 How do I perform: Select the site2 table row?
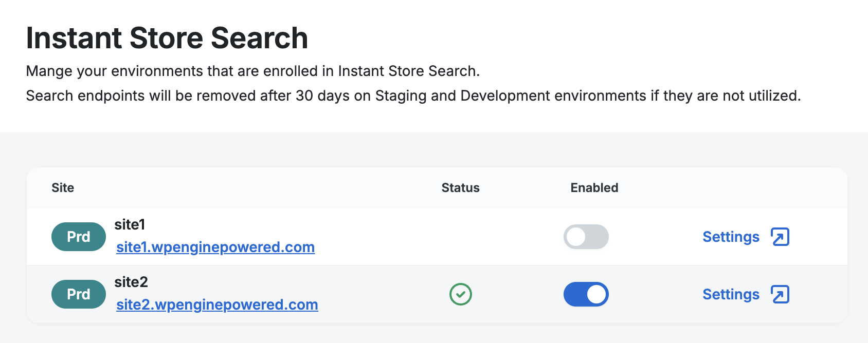[386, 294]
